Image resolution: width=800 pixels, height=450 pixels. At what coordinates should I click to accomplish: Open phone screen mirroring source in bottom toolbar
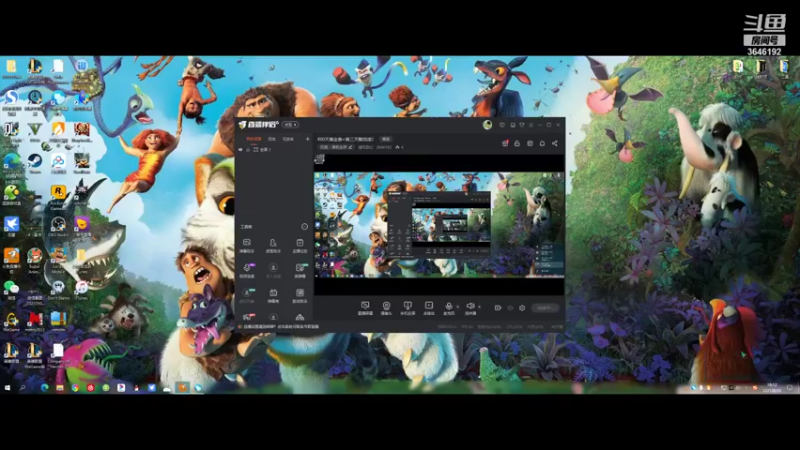[407, 308]
